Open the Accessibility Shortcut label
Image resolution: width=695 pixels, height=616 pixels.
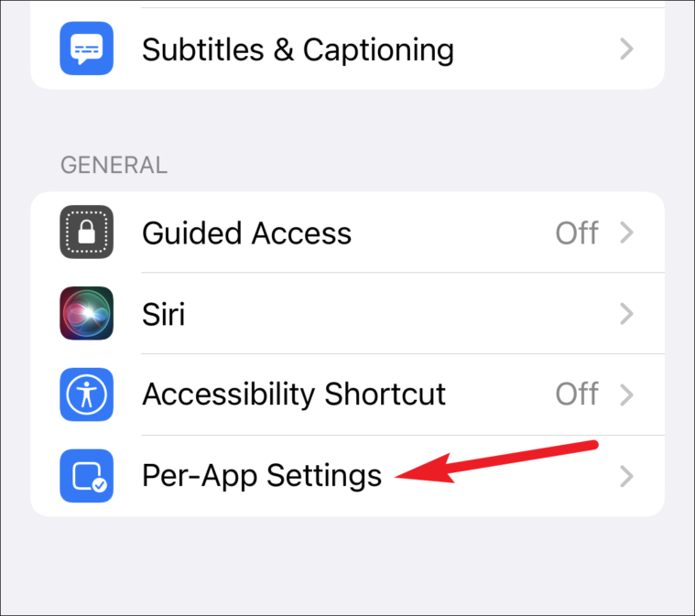pos(294,394)
